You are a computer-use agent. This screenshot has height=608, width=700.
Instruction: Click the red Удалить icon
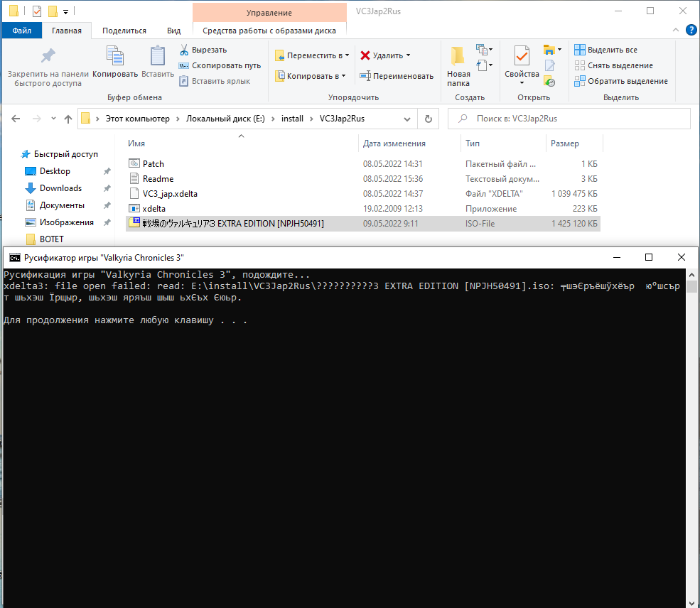(x=365, y=55)
